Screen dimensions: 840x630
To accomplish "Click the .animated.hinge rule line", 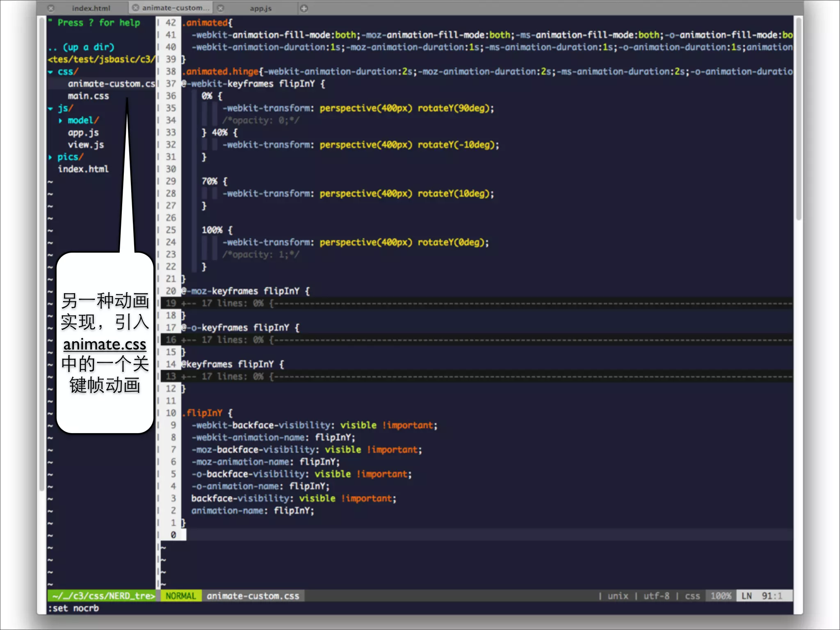I will click(487, 71).
